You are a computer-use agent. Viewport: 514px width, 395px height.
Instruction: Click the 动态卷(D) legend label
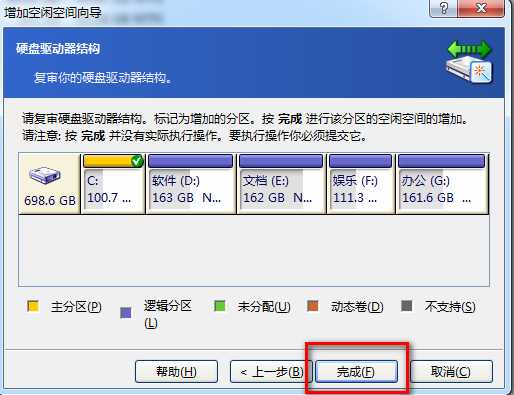click(357, 307)
